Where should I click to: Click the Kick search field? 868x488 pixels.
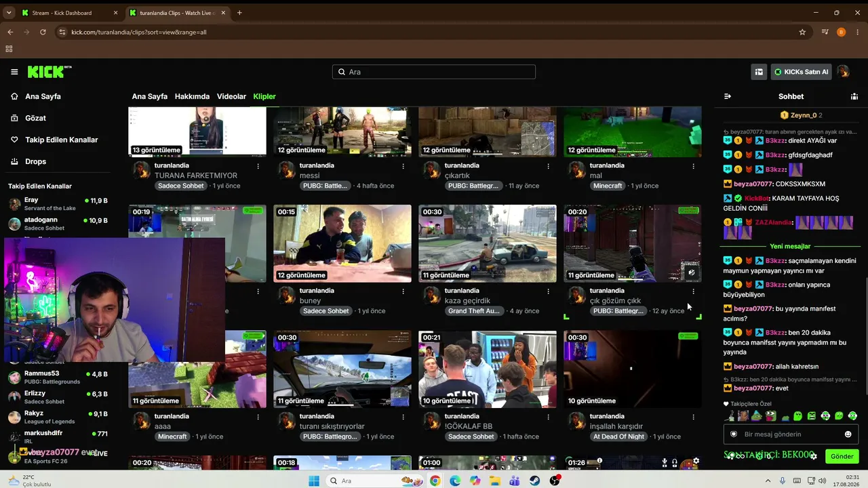434,72
